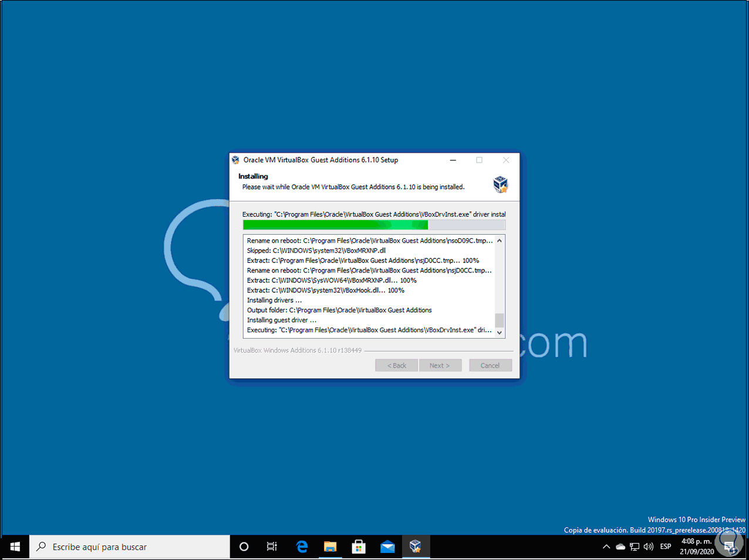Select log line 'Installing drivers ...'
Image resolution: width=749 pixels, height=560 pixels.
pos(274,300)
